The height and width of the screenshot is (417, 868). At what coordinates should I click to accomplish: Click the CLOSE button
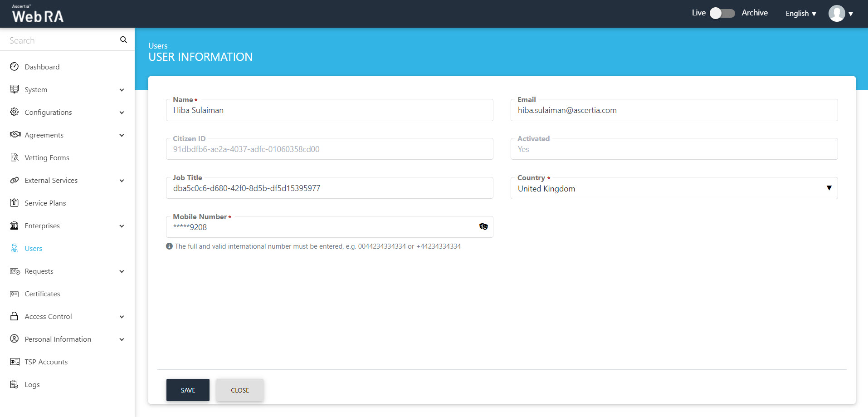[239, 390]
